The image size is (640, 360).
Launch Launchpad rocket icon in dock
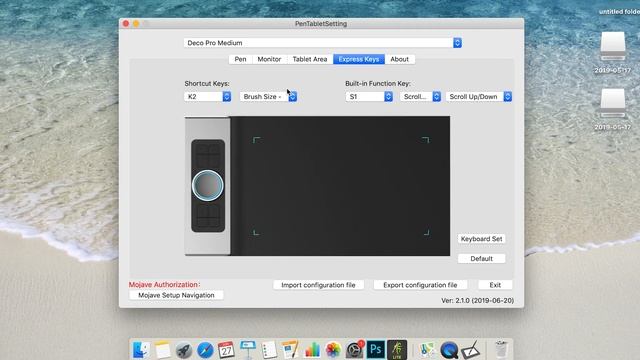point(184,350)
